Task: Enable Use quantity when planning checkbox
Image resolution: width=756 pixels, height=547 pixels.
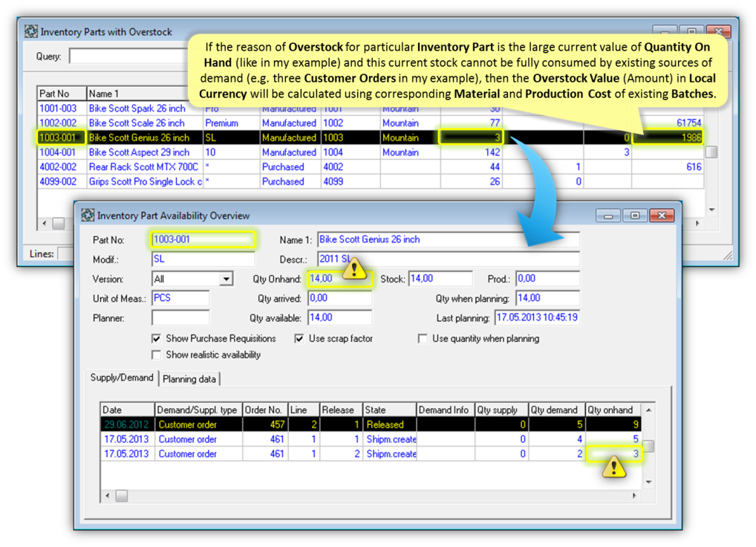Action: tap(423, 339)
